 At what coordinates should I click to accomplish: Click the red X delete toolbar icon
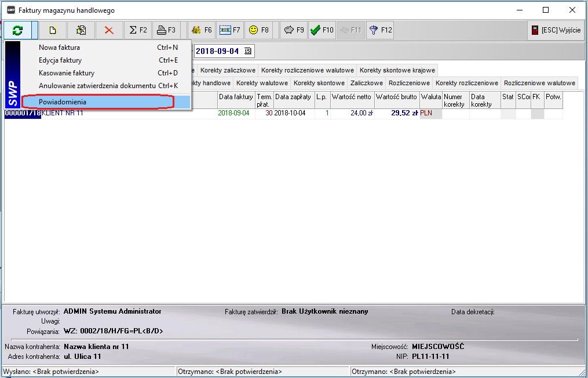tap(109, 30)
